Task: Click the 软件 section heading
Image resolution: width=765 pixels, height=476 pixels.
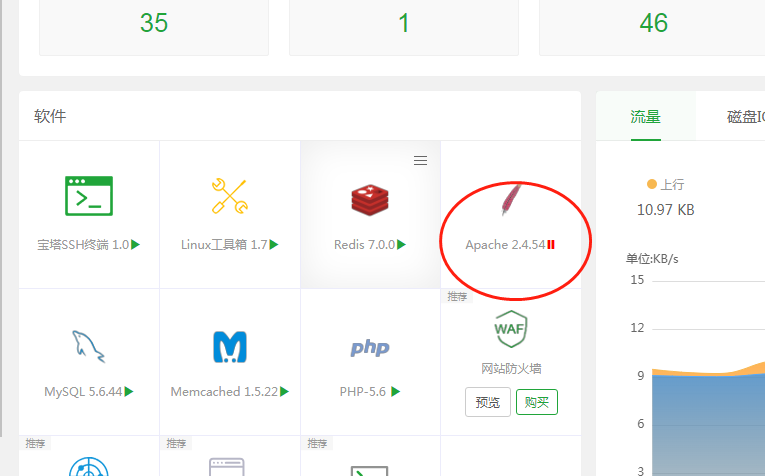Action: click(x=50, y=116)
